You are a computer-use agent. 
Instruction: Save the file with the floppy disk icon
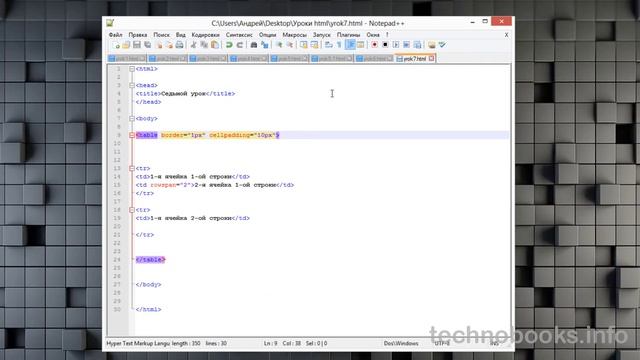click(x=137, y=45)
